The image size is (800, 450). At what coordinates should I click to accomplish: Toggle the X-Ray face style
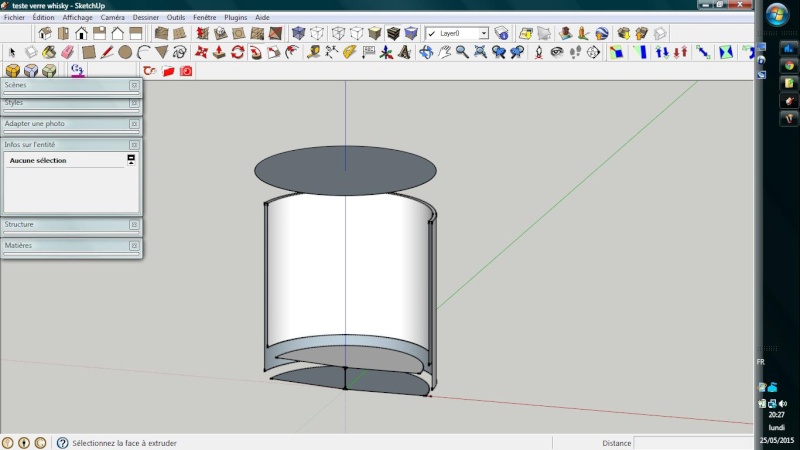(x=298, y=34)
